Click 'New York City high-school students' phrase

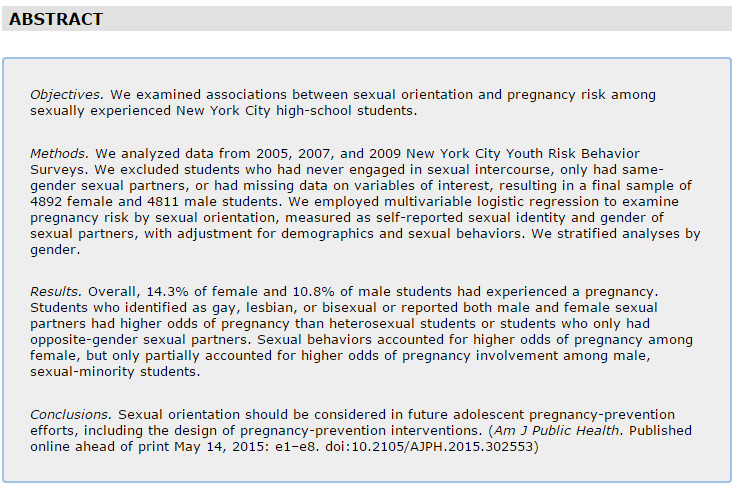tap(295, 111)
